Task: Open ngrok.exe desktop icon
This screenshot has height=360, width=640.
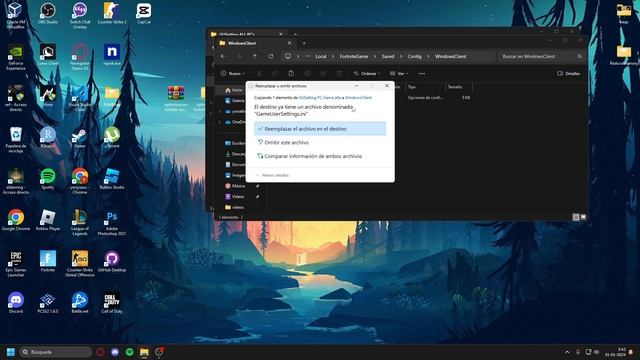Action: [112, 55]
